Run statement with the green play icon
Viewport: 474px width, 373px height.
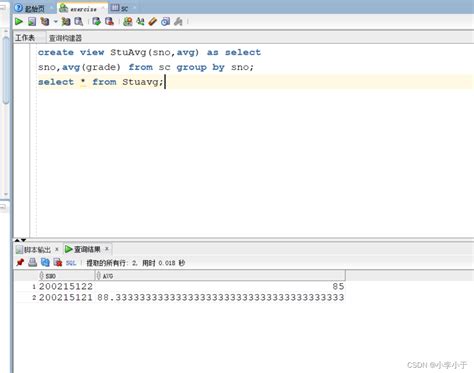[19, 22]
